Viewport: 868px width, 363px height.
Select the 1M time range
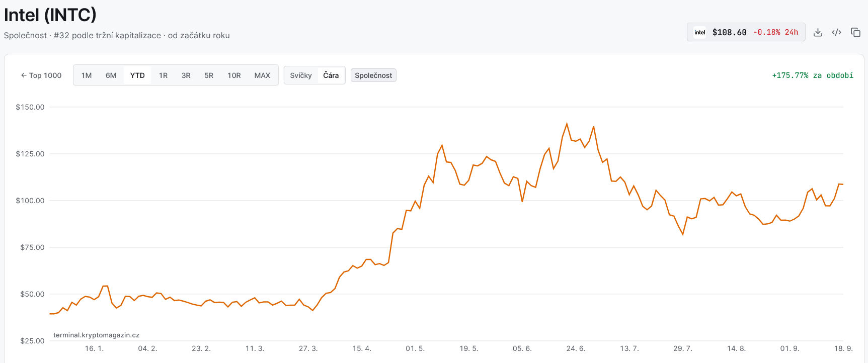[87, 75]
